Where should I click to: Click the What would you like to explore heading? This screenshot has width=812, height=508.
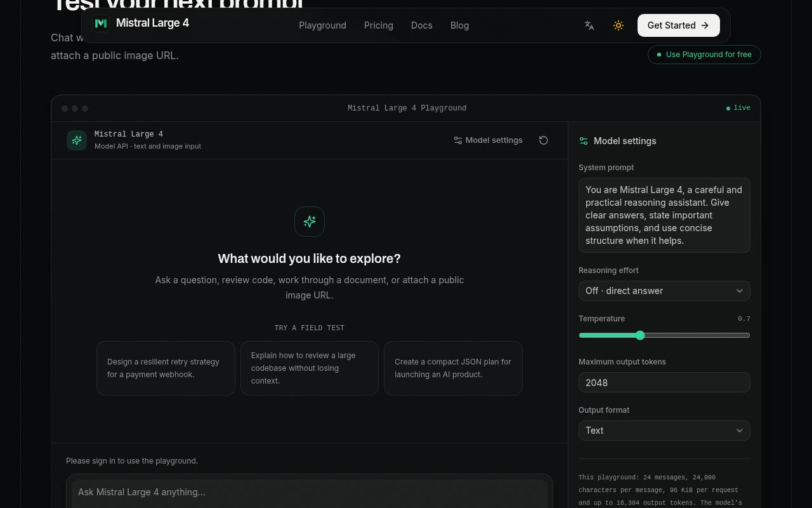(x=310, y=258)
